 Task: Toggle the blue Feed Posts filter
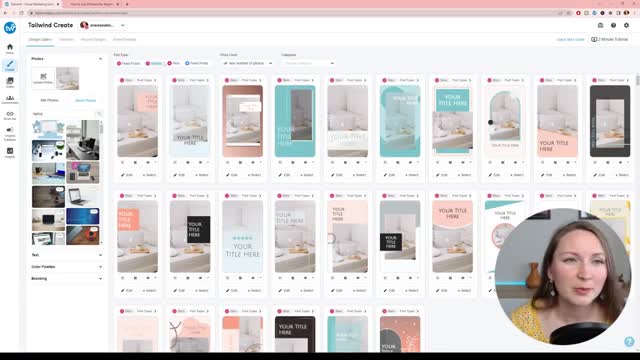tap(197, 63)
